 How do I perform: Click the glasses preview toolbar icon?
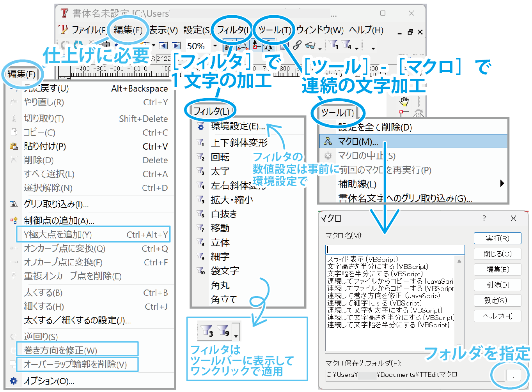(x=310, y=46)
